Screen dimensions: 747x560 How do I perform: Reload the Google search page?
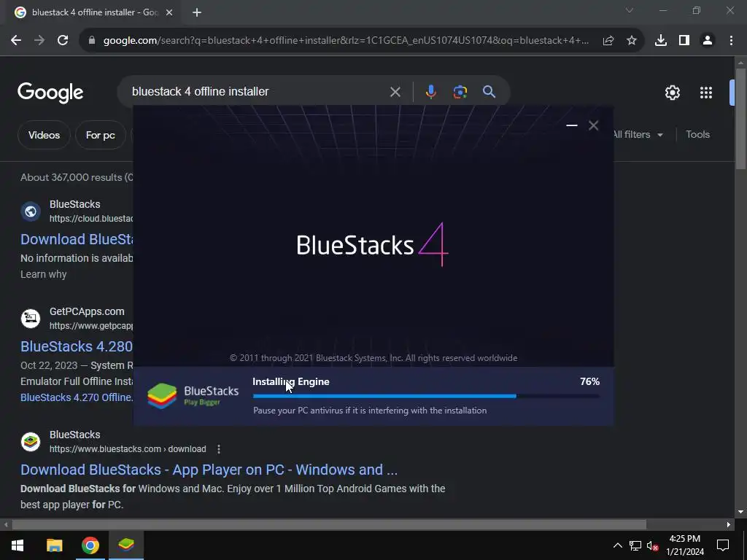63,41
